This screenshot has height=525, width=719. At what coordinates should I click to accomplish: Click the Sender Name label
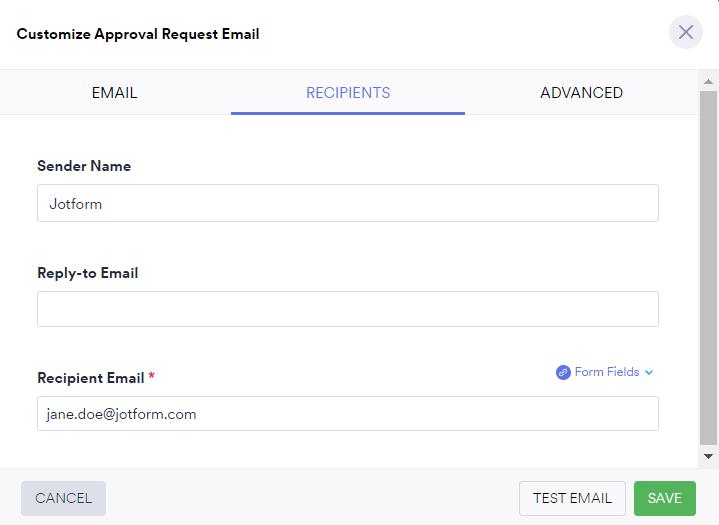(84, 166)
